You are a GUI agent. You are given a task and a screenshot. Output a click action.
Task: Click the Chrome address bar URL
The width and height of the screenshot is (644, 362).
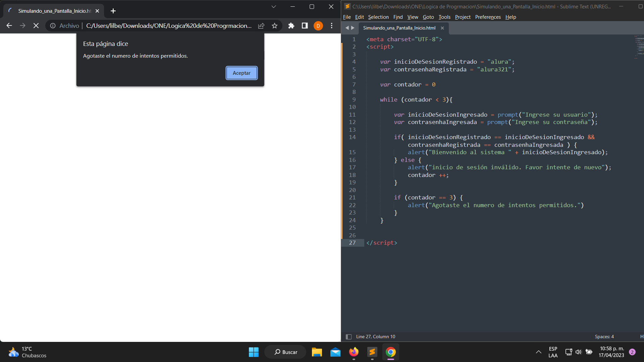point(169,26)
